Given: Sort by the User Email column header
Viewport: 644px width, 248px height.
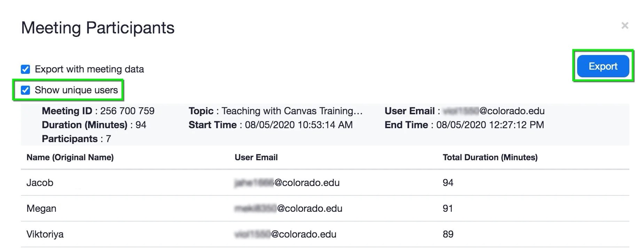Looking at the screenshot, I should [256, 157].
